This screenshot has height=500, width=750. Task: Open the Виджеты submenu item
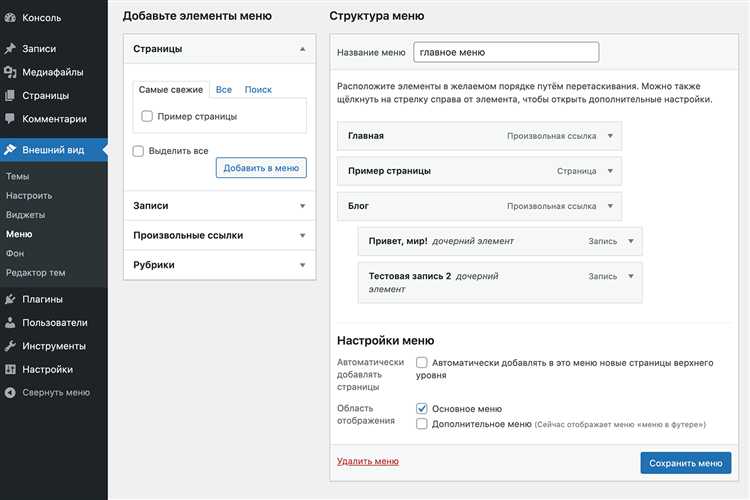tap(25, 215)
